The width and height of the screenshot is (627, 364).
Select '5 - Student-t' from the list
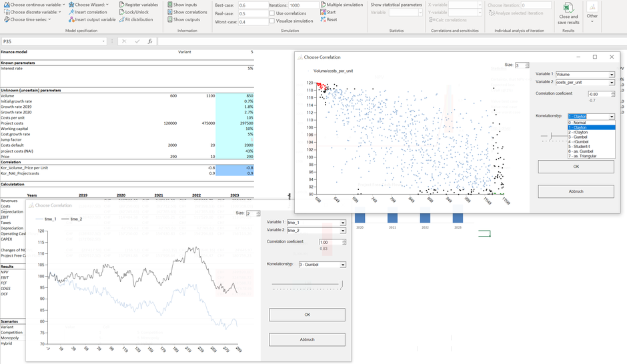592,147
